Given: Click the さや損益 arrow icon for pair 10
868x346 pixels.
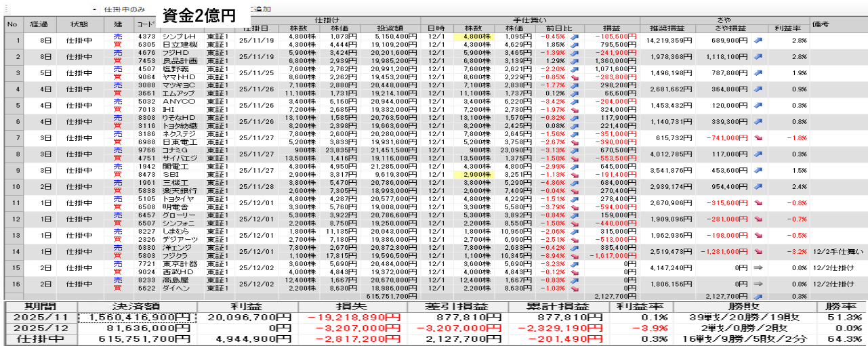Looking at the screenshot, I should [757, 186].
